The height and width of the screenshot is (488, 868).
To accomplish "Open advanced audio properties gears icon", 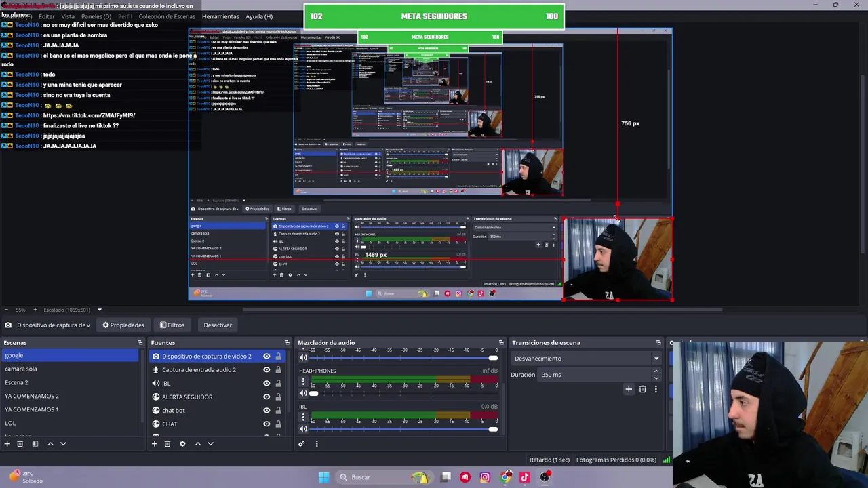I will 302,444.
